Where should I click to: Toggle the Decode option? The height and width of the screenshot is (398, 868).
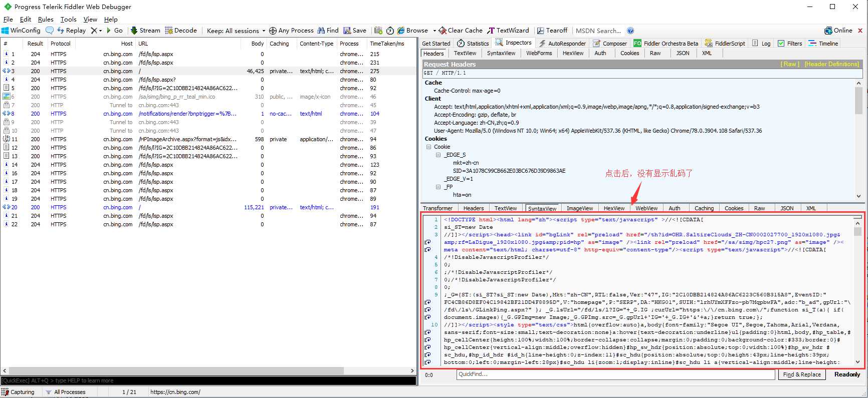181,31
